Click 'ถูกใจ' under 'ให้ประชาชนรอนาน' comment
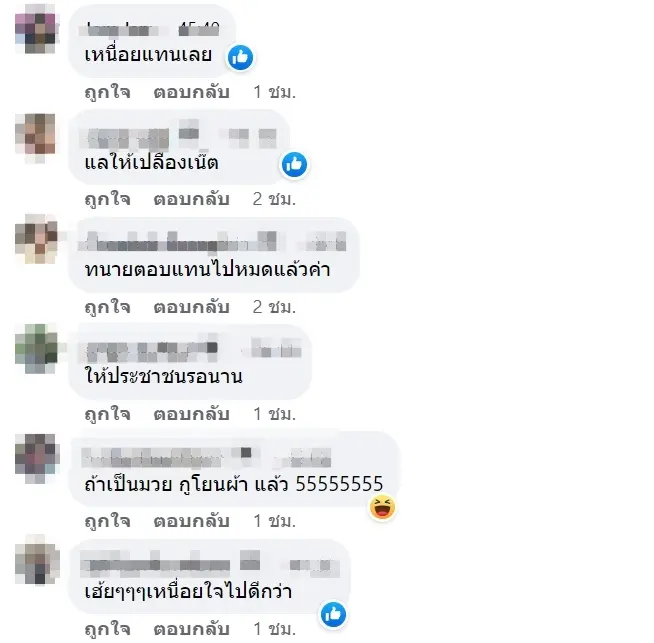 pos(108,414)
